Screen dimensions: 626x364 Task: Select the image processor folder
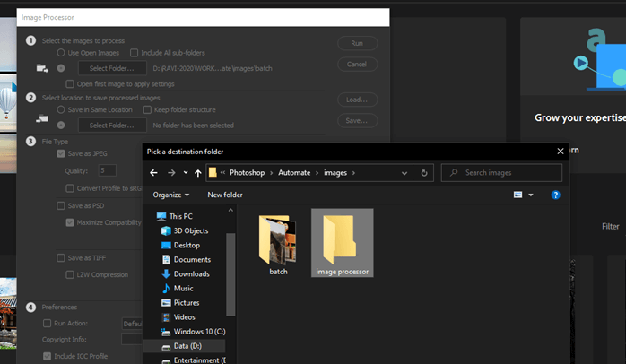342,243
